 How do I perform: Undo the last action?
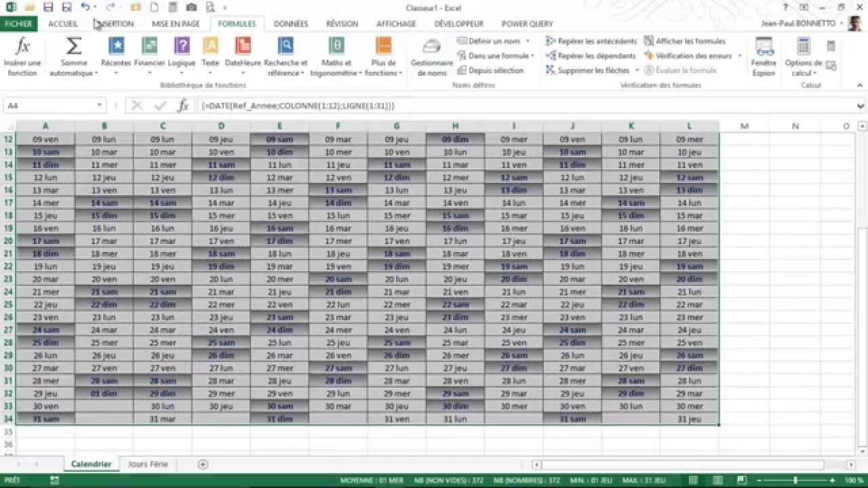85,7
